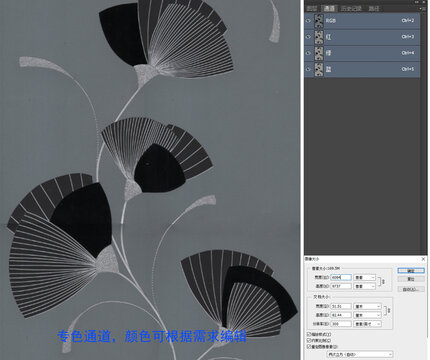This screenshot has height=360, width=430.
Task: Switch to the Layers (图层) tab
Action: [x=312, y=9]
